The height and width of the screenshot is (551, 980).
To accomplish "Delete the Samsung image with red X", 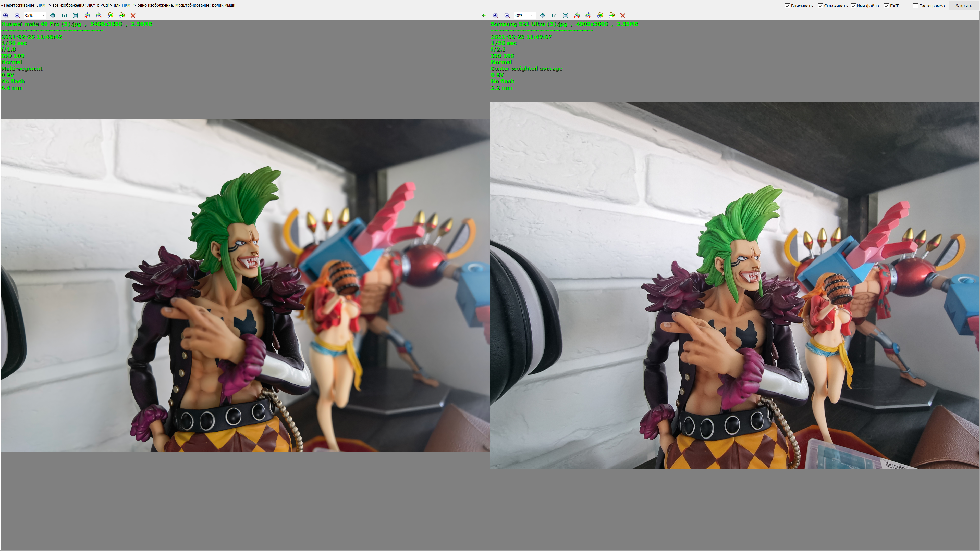I will (x=623, y=16).
